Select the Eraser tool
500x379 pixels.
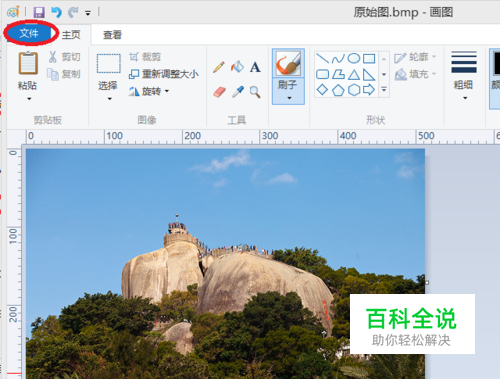219,92
